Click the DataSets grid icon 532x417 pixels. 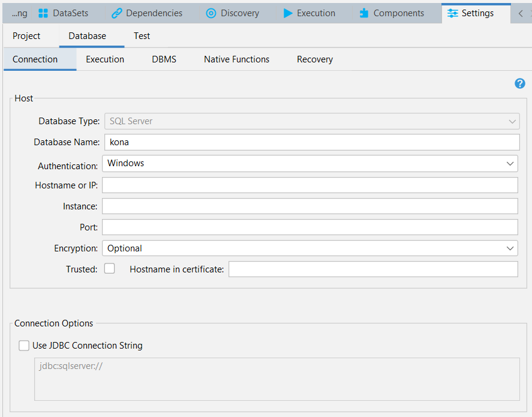pyautogui.click(x=43, y=13)
